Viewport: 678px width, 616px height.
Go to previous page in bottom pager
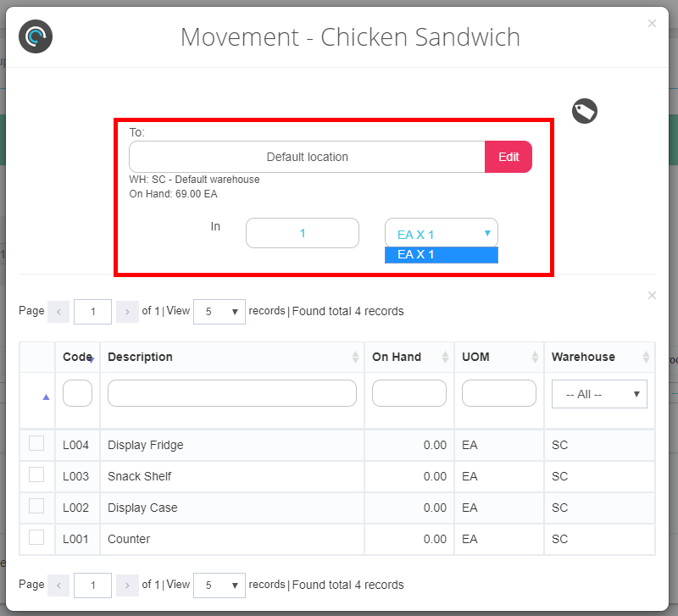click(58, 585)
